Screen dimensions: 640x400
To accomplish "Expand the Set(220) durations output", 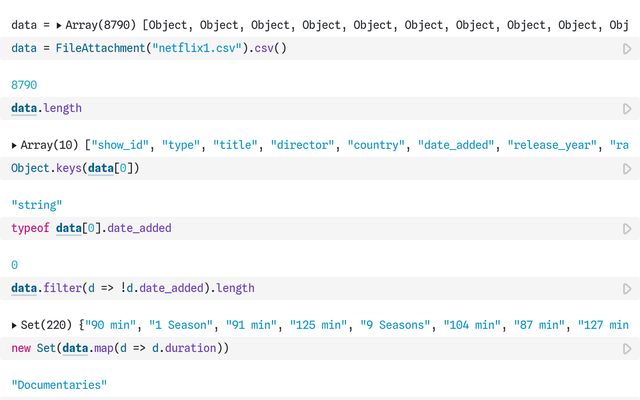I will coord(15,325).
